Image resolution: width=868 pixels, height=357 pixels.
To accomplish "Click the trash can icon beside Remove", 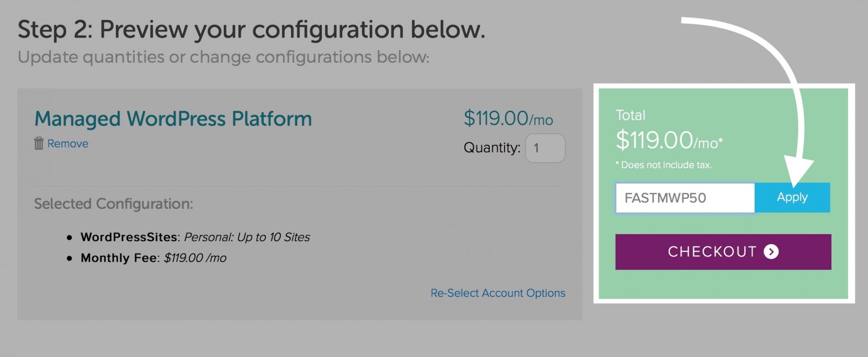I will 39,144.
